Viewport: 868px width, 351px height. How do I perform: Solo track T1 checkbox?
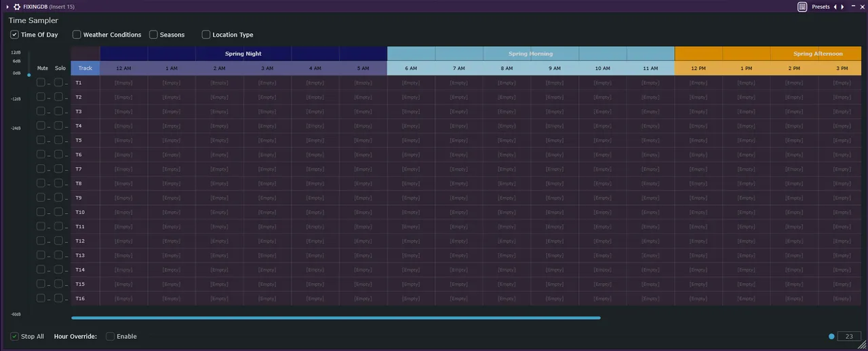[x=58, y=82]
